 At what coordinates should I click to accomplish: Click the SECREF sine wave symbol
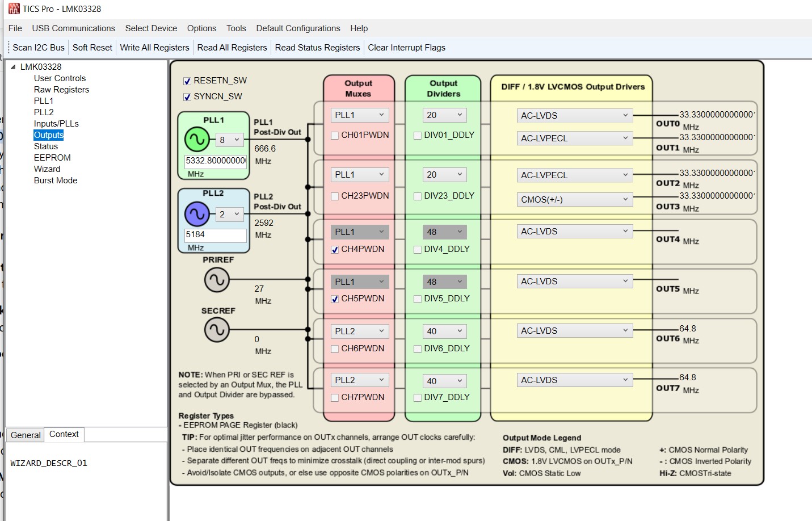pos(217,330)
